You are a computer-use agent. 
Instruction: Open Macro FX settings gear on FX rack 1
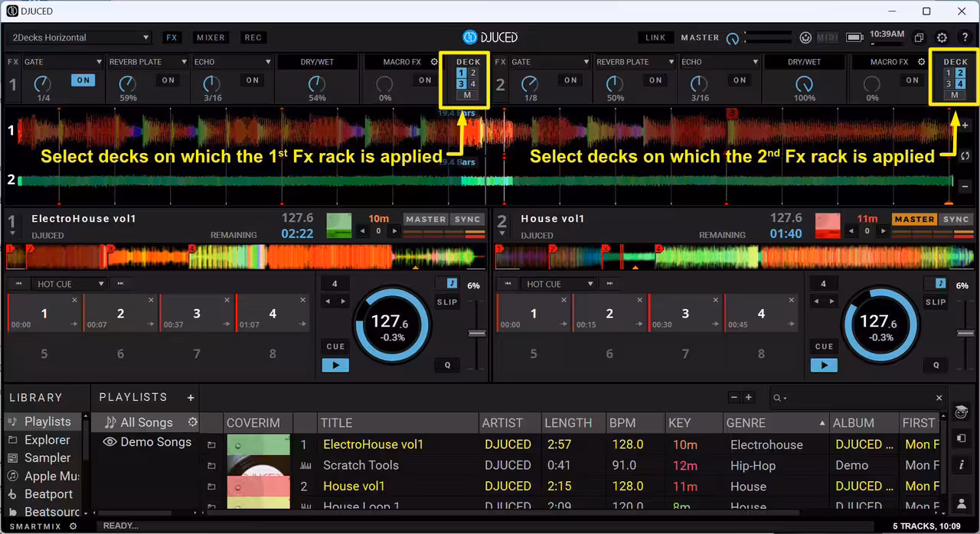tap(434, 62)
